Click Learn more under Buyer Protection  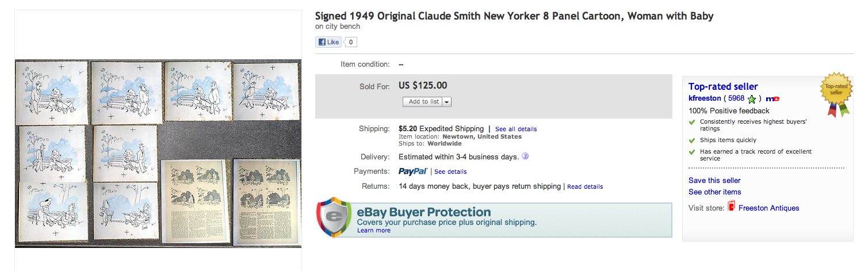(373, 230)
